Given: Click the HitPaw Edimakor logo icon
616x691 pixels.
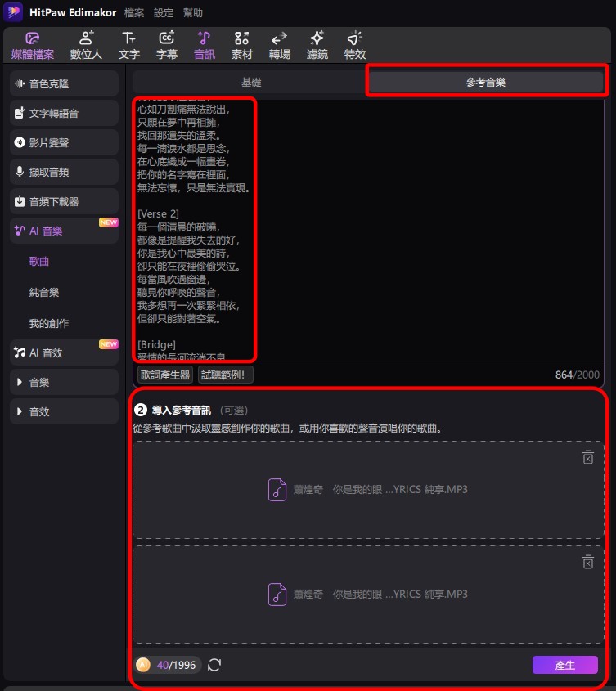Looking at the screenshot, I should (x=13, y=12).
